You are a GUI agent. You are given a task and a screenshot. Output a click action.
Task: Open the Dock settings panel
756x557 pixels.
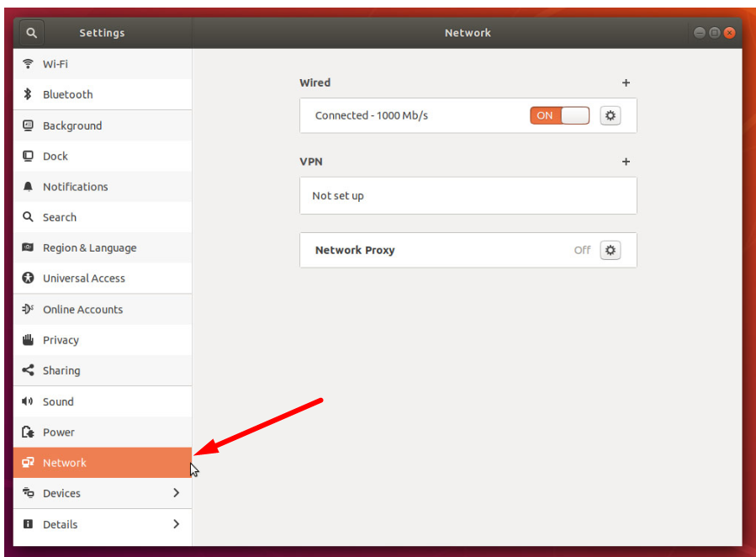[103, 156]
